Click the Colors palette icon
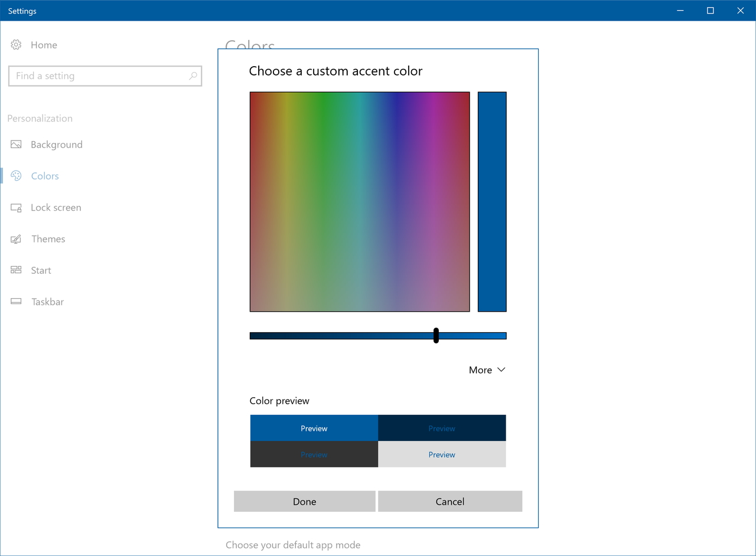Screen dimensions: 756x556 pos(15,175)
